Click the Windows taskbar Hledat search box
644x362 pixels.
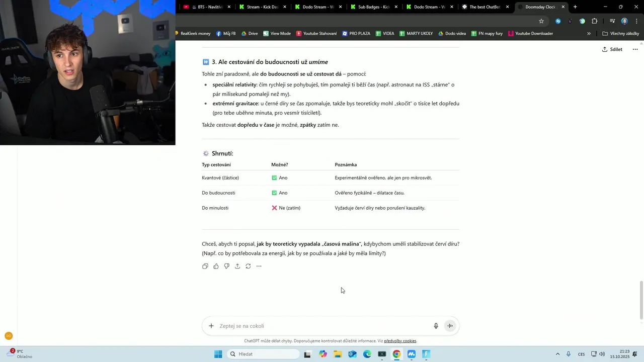[263, 354]
